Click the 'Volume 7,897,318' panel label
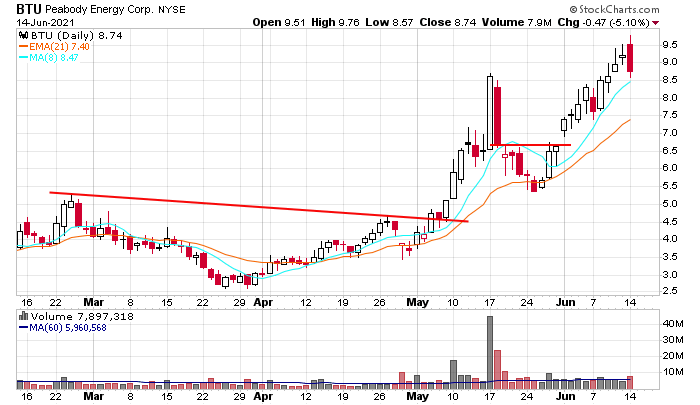Screen dimensions: 700x405 pyautogui.click(x=82, y=316)
